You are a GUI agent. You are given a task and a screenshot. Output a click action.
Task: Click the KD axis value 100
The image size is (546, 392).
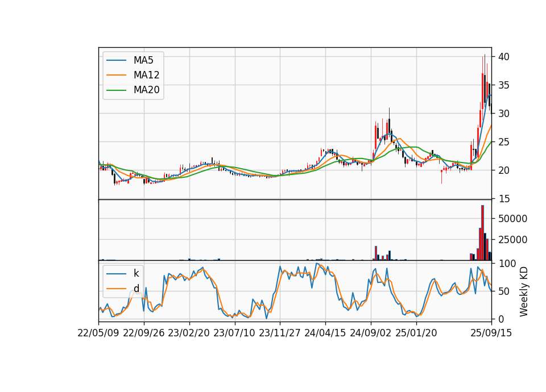point(507,264)
